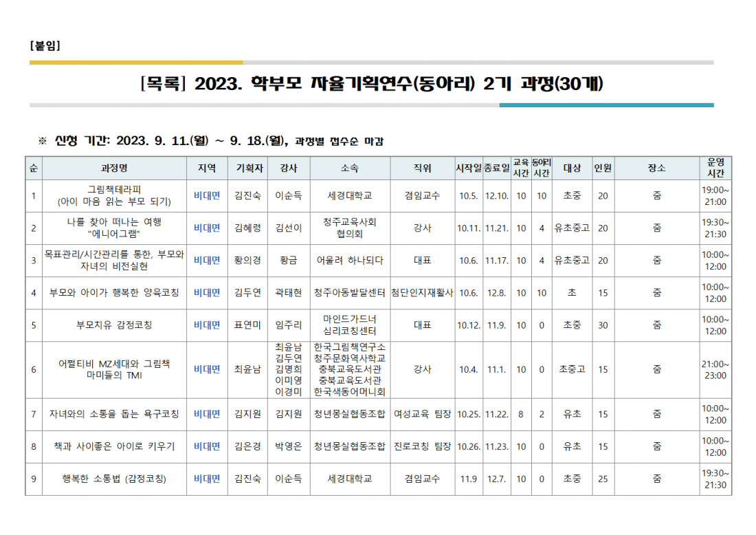
Task: Click instructor name 김선이
Action: [x=289, y=228]
